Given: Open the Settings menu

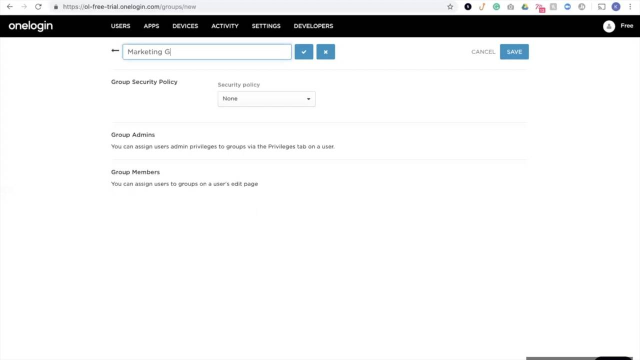Looking at the screenshot, I should pos(266,26).
